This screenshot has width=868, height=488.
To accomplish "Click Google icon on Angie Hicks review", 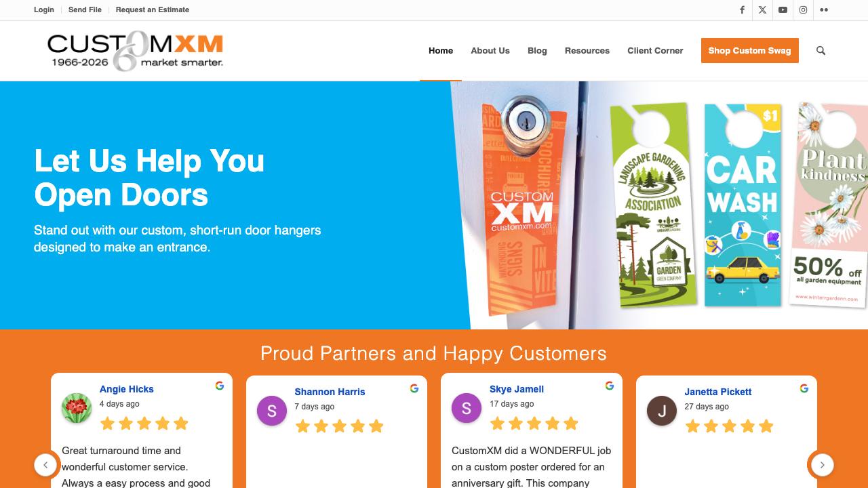I will tap(220, 386).
